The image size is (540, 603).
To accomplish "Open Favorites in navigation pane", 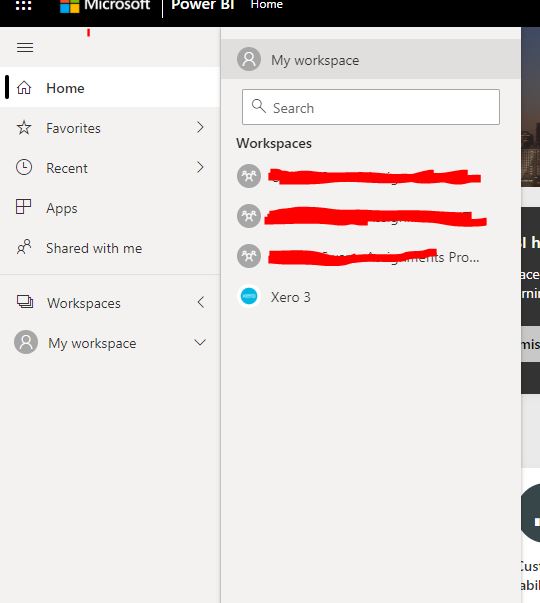I will pyautogui.click(x=110, y=128).
